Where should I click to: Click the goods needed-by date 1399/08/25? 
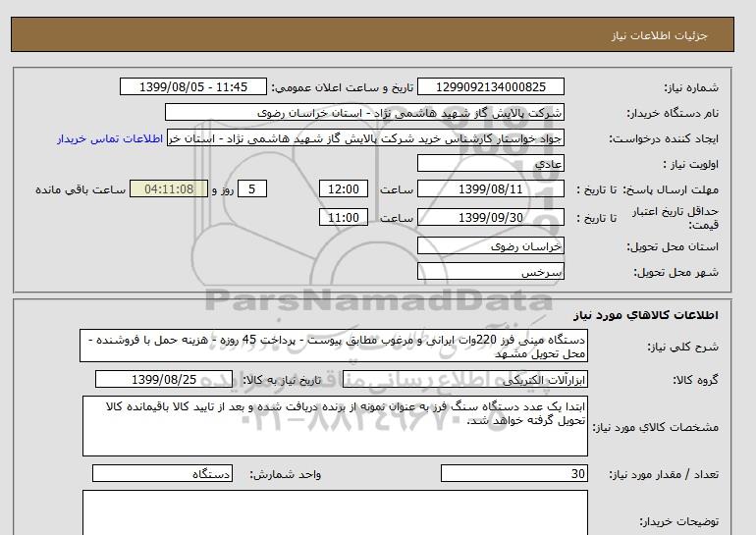(x=164, y=380)
